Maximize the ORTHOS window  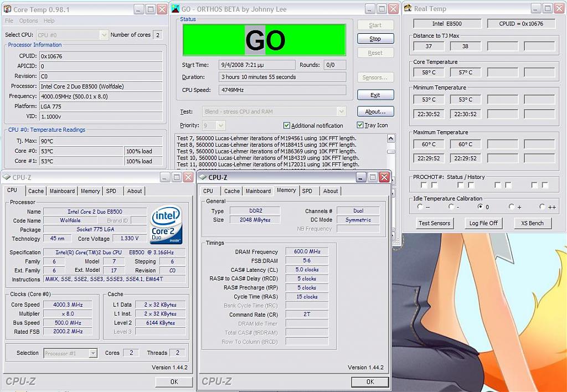(382, 9)
